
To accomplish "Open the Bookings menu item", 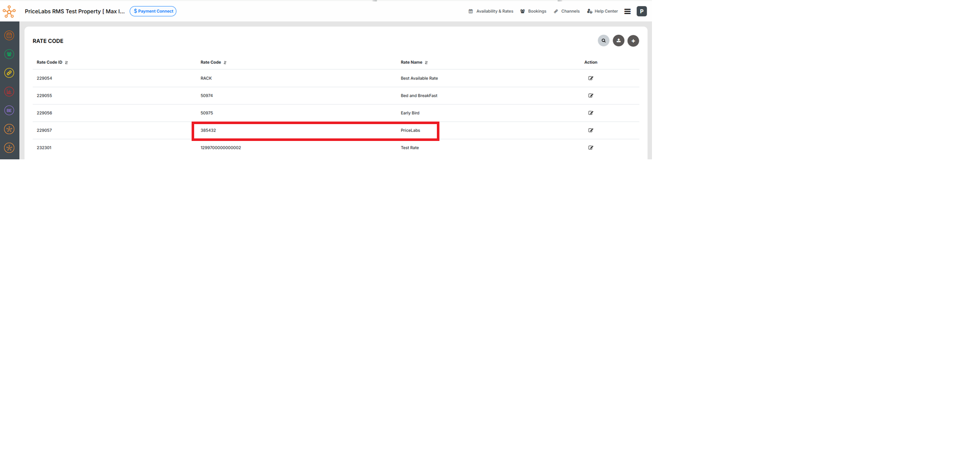I will [533, 11].
